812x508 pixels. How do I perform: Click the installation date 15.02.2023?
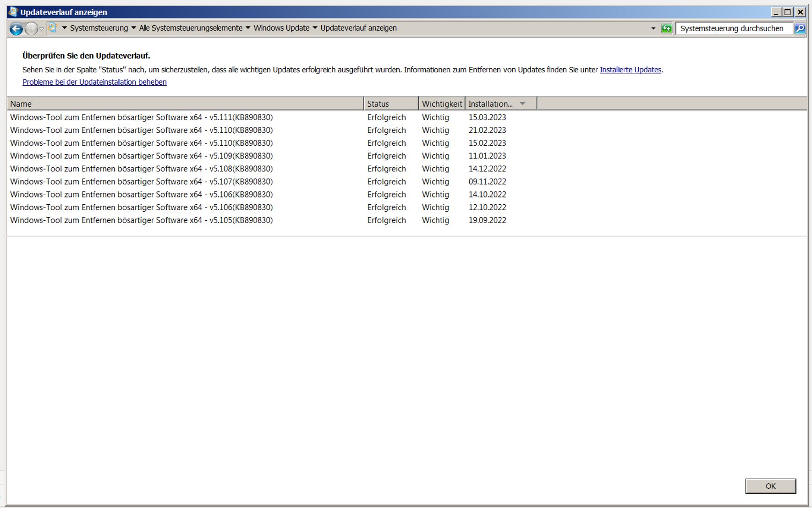487,143
